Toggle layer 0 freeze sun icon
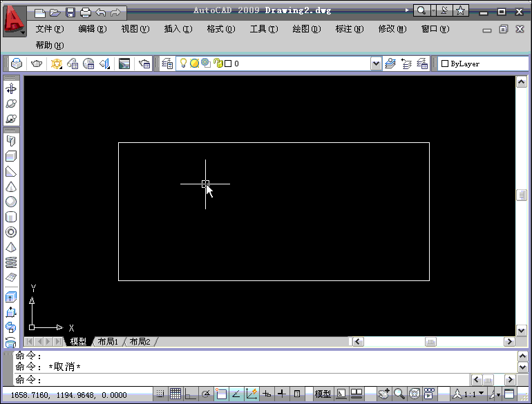 pyautogui.click(x=194, y=63)
